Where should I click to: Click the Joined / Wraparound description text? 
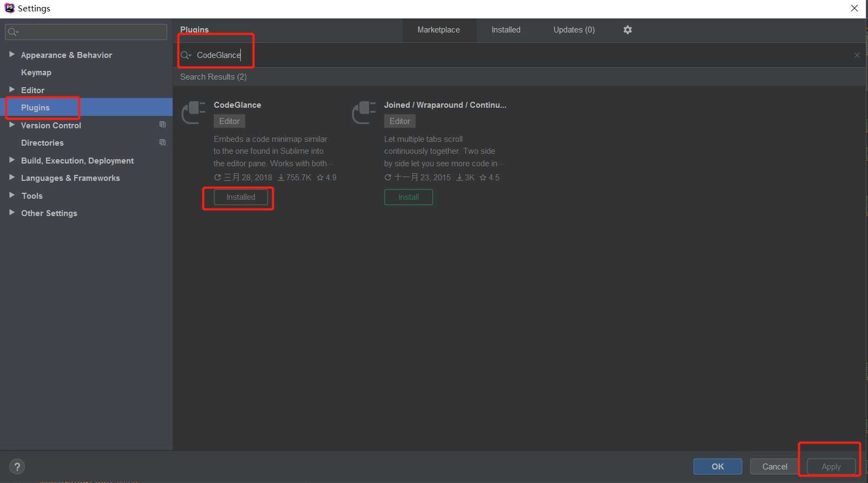(444, 151)
